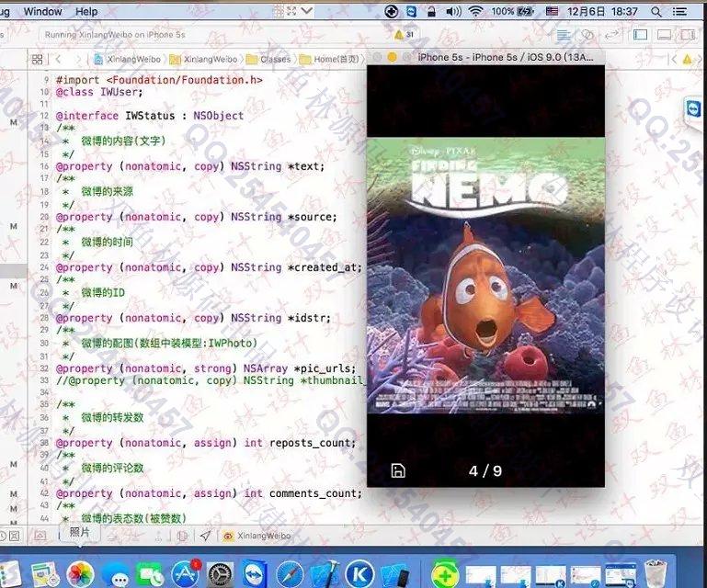This screenshot has width=707, height=588.
Task: Open XinlangWeibo project breadcrumb
Action: pos(127,59)
